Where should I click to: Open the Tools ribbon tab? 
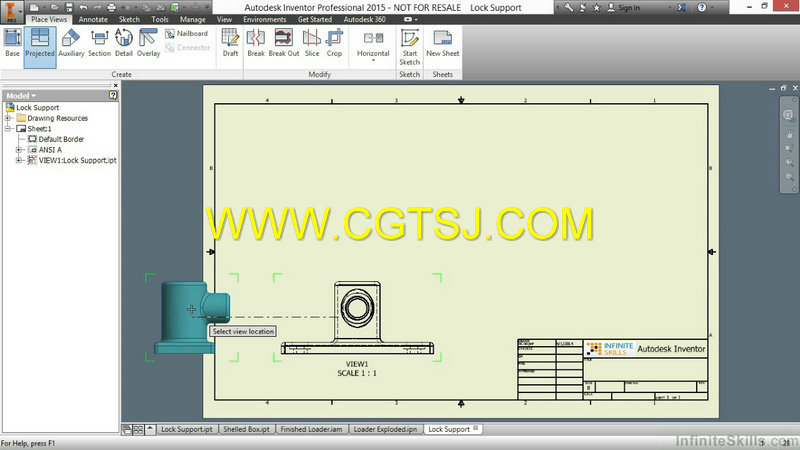[x=160, y=19]
